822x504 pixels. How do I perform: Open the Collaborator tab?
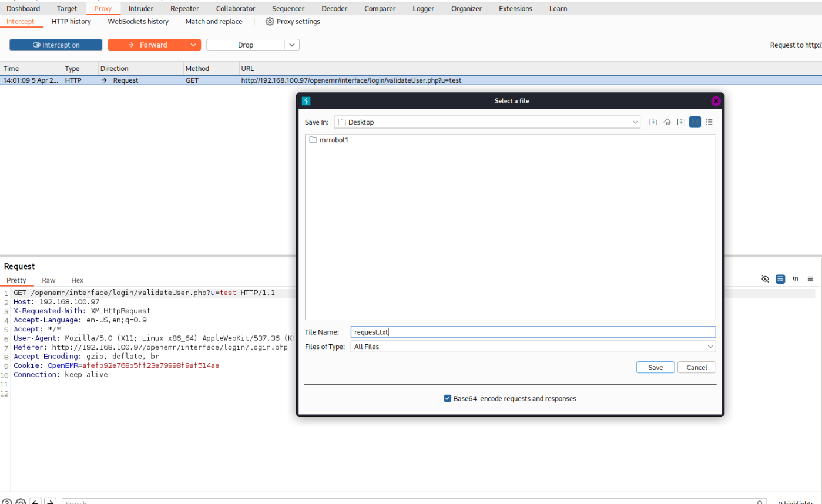tap(236, 9)
